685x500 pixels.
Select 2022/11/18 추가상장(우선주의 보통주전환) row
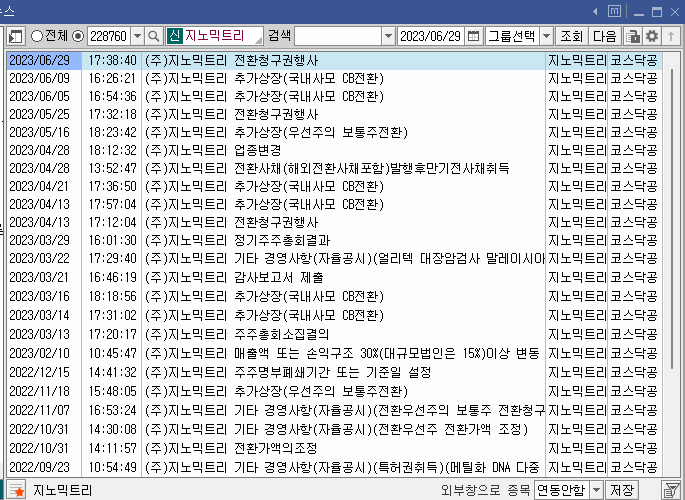coord(334,391)
